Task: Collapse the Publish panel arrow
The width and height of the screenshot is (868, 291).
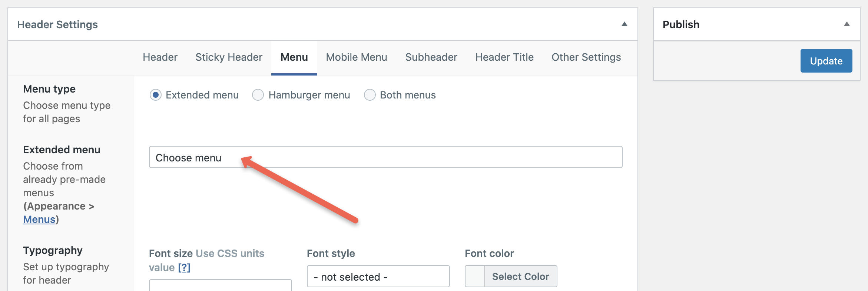Action: point(847,24)
